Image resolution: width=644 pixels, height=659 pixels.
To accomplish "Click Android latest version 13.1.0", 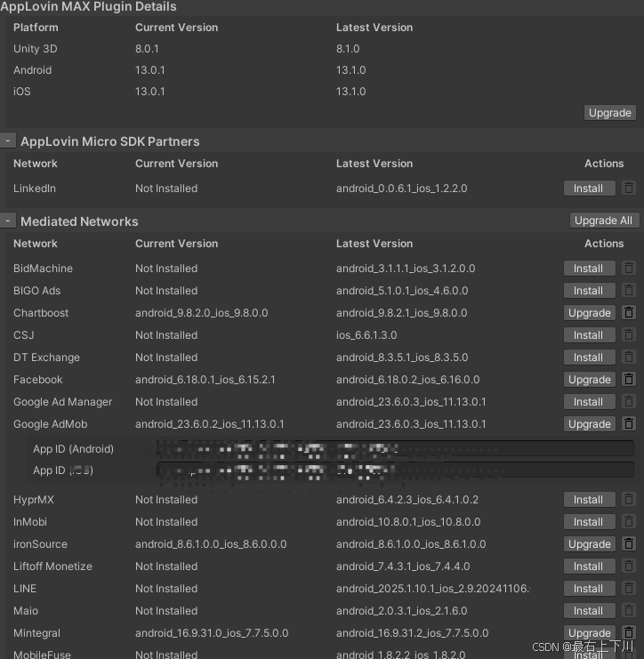I will click(x=351, y=70).
